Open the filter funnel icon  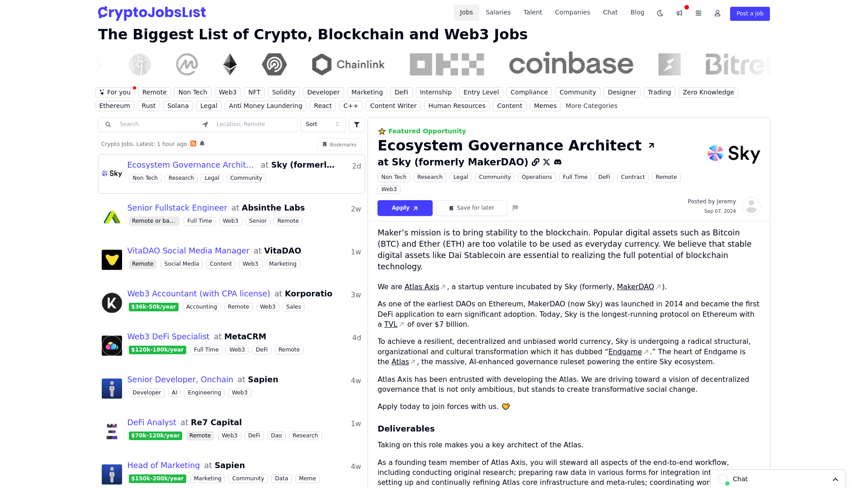(x=357, y=124)
